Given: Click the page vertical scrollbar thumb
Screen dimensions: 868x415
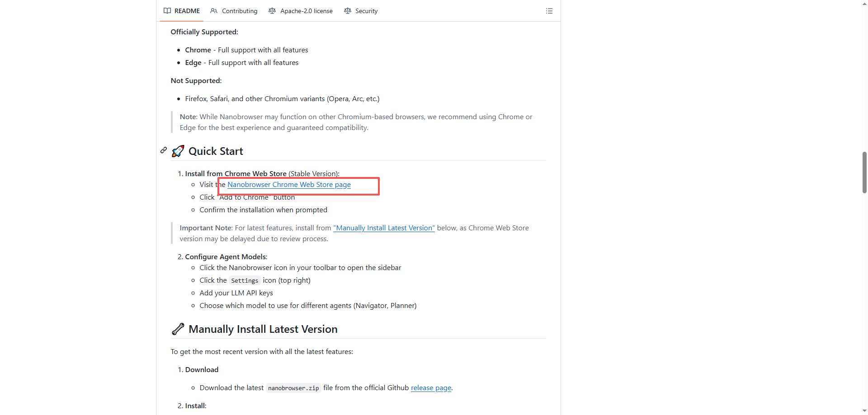Looking at the screenshot, I should click(864, 173).
